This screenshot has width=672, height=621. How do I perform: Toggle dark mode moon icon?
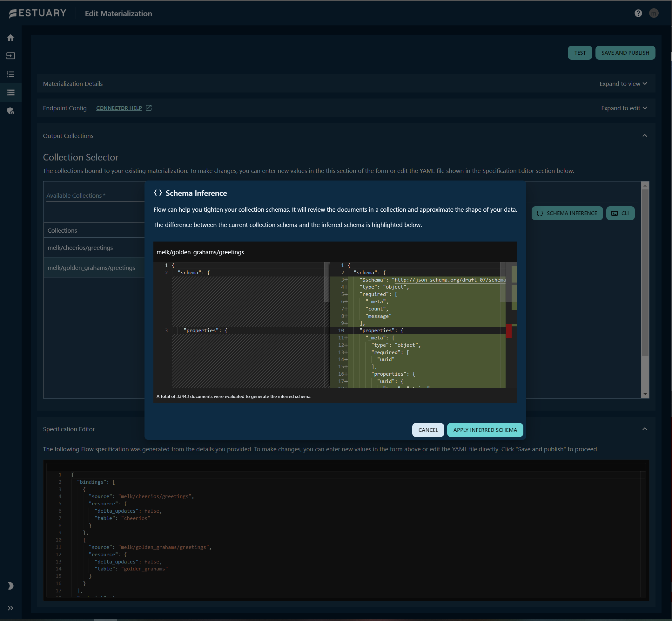pos(10,586)
